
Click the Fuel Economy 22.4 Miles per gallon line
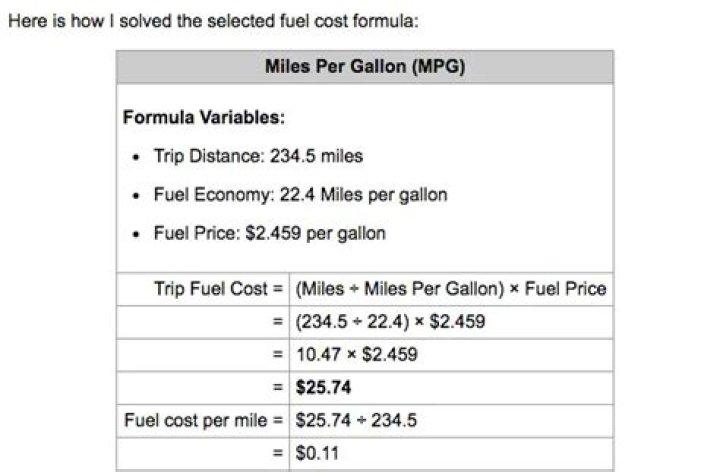pos(300,195)
